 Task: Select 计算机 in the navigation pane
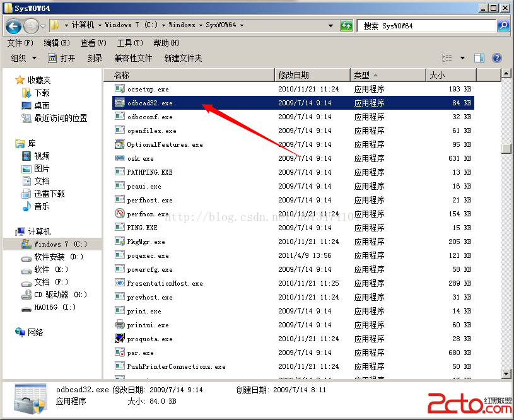point(33,231)
